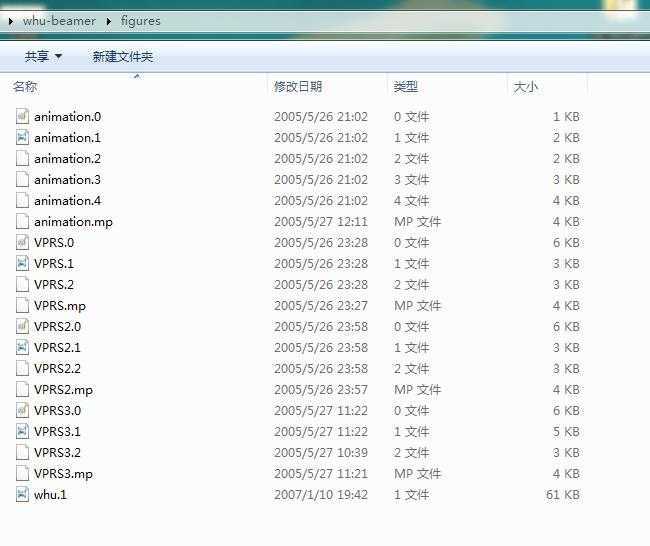Select the file named VPRS2.0
This screenshot has height=546, width=650.
(58, 327)
